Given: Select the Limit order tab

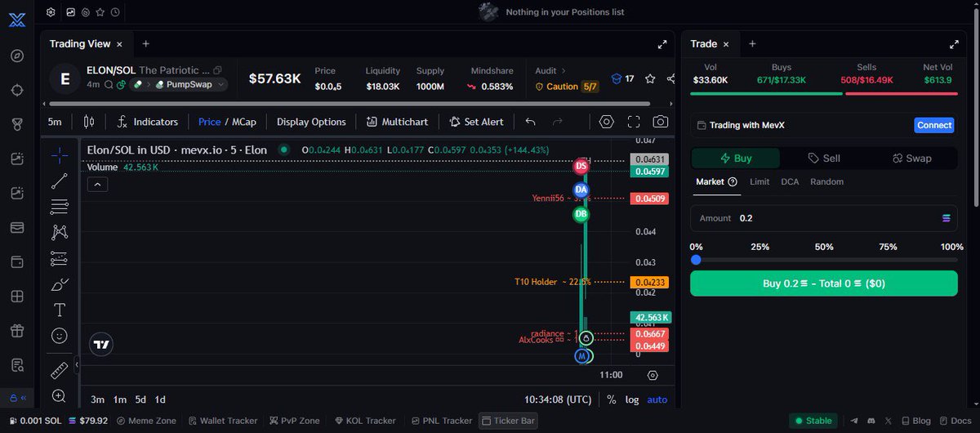Looking at the screenshot, I should 759,181.
